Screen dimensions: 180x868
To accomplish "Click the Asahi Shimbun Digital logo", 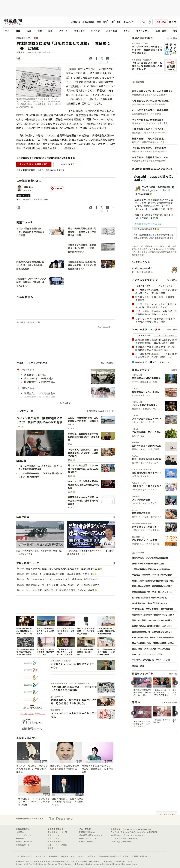I will coord(13,22).
